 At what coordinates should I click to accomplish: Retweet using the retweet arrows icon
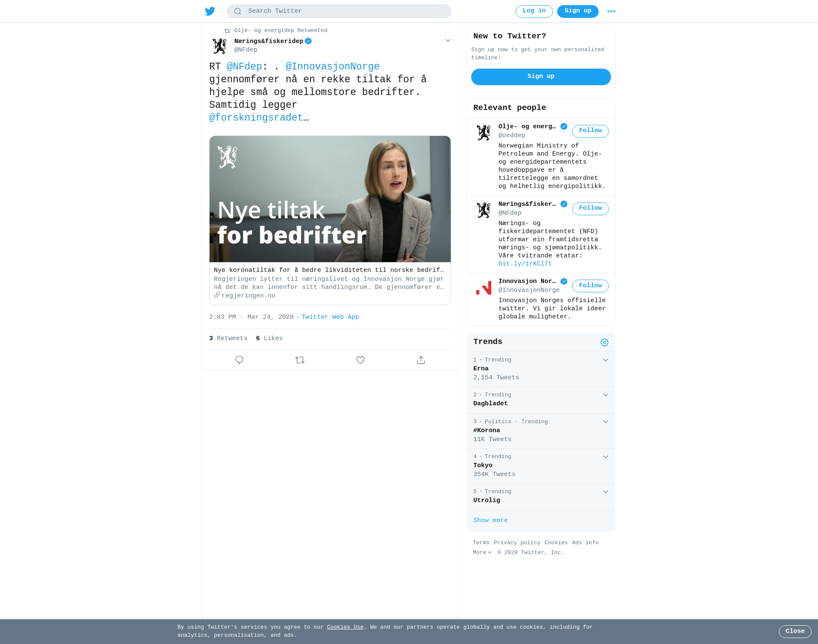tap(300, 360)
